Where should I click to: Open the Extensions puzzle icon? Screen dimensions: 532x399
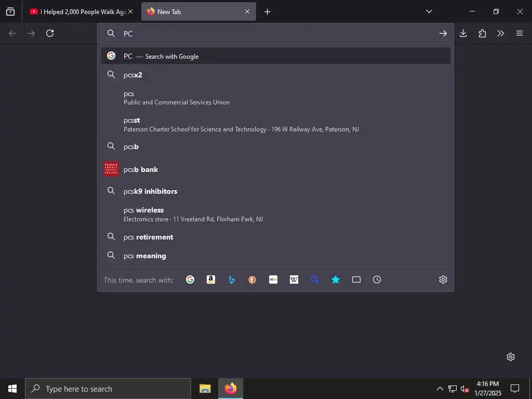pos(482,33)
